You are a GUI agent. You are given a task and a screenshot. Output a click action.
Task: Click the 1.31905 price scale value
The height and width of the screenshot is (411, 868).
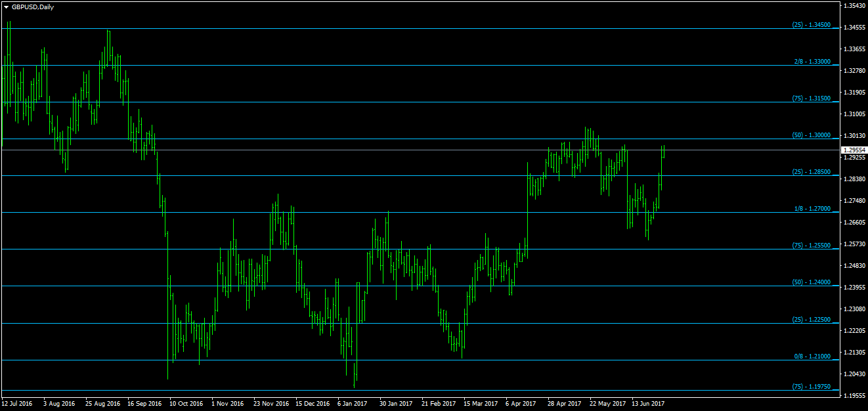coord(853,92)
